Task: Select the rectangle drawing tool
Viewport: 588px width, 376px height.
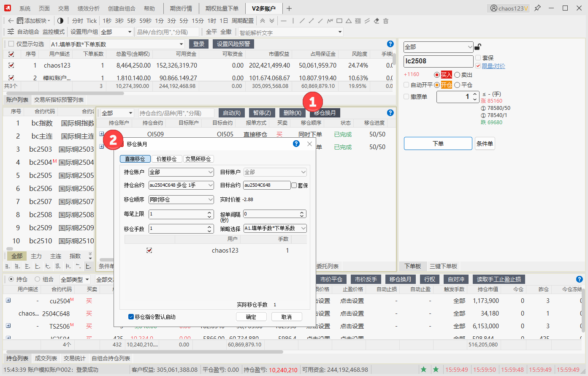Action: tap(339, 21)
